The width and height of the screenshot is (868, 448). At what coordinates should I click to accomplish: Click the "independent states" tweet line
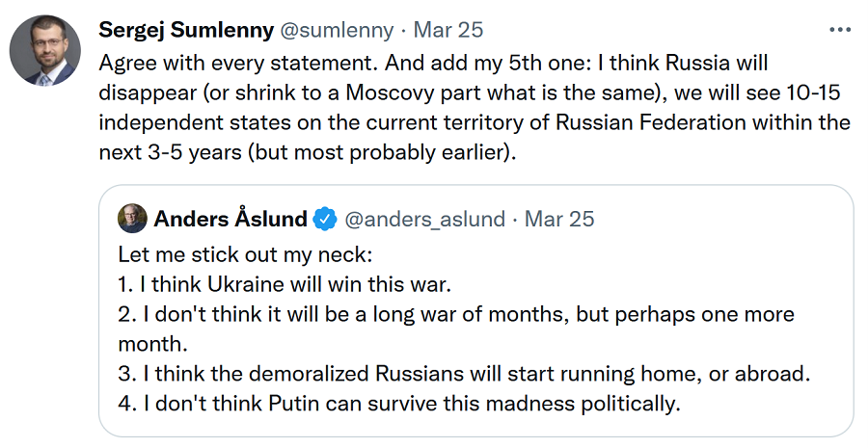[x=475, y=122]
